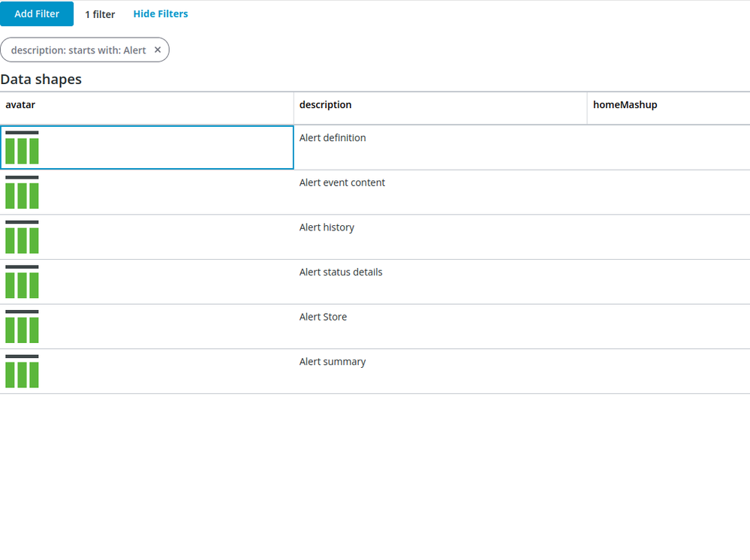Screen dimensions: 750x560
Task: Pick the Alert summary description text
Action: [x=333, y=362]
